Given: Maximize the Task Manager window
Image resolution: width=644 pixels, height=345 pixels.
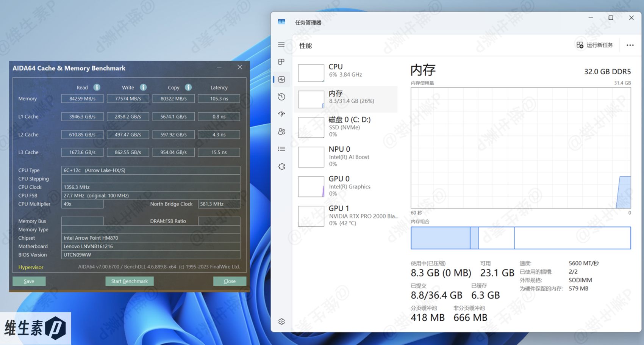Looking at the screenshot, I should pyautogui.click(x=611, y=18).
